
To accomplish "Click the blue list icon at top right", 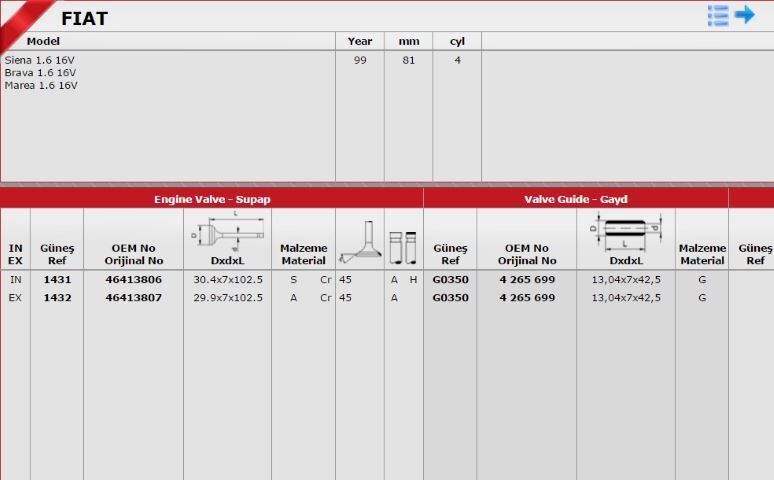I will pos(718,15).
